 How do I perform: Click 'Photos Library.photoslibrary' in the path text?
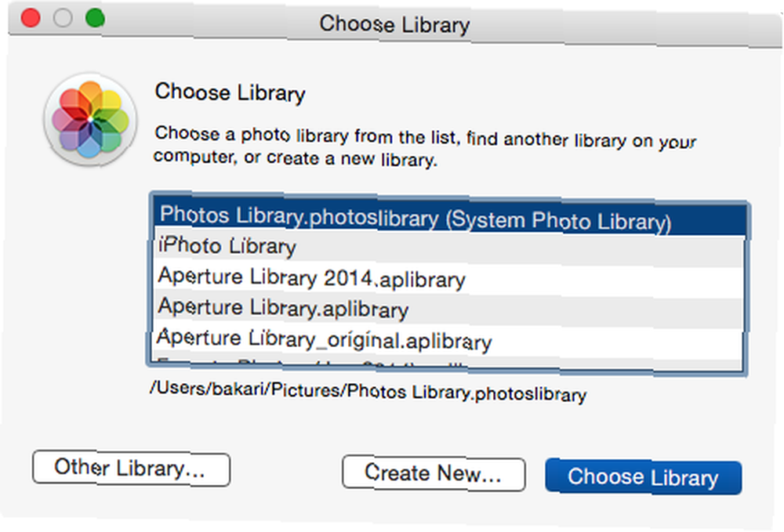click(x=466, y=393)
